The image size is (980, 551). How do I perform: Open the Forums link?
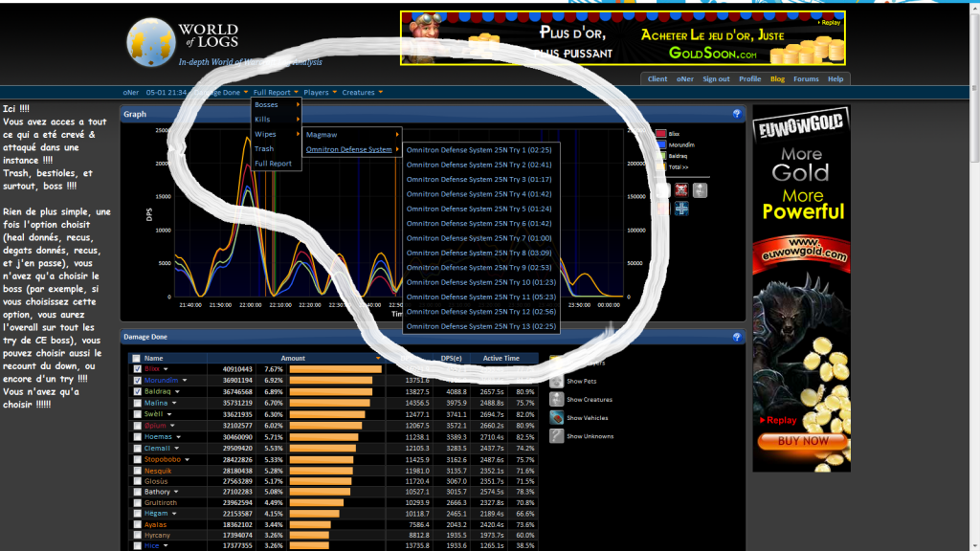click(x=806, y=78)
